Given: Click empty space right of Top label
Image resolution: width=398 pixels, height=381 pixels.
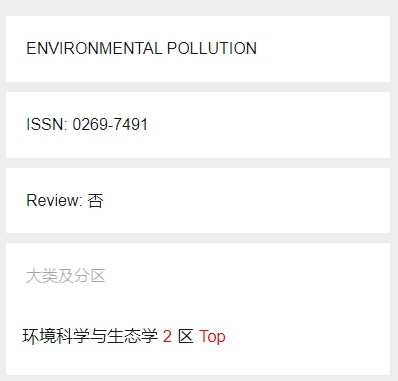Looking at the screenshot, I should (x=307, y=337).
